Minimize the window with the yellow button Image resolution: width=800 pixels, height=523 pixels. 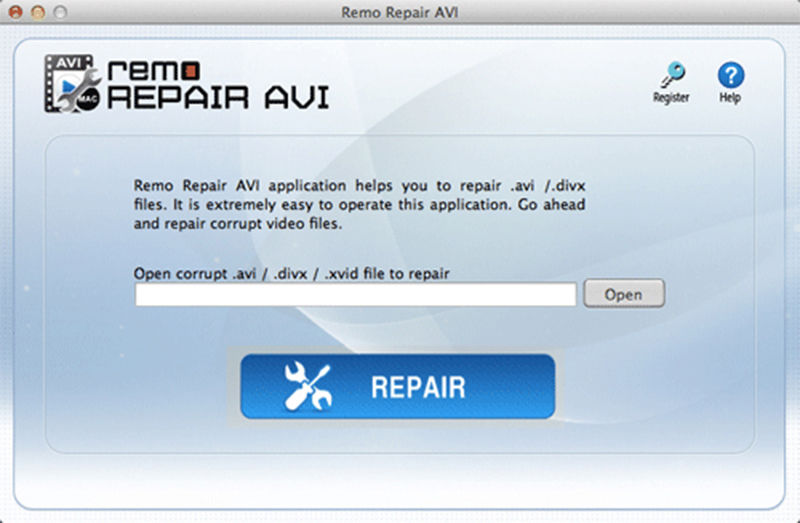(x=38, y=12)
